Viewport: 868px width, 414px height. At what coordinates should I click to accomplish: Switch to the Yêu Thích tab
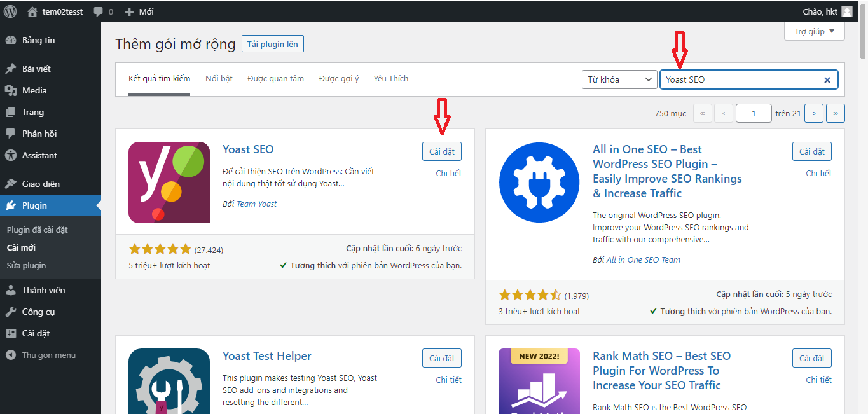(390, 79)
